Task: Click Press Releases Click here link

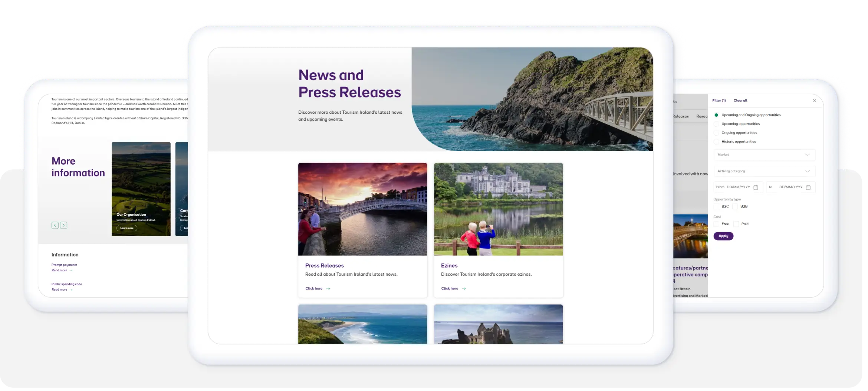Action: (314, 289)
